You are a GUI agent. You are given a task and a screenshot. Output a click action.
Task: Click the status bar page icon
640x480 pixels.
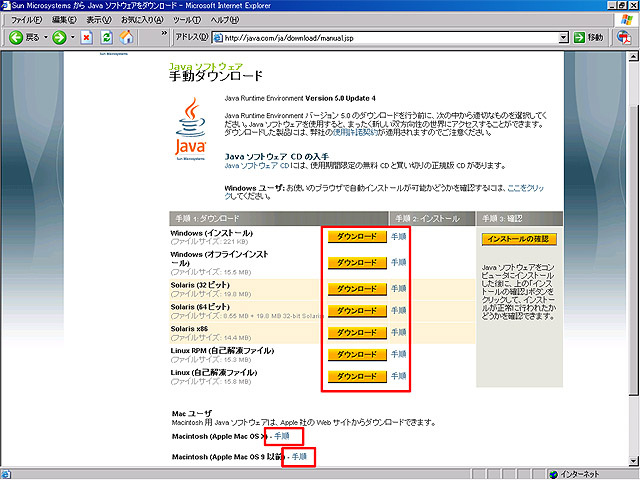coord(5,474)
